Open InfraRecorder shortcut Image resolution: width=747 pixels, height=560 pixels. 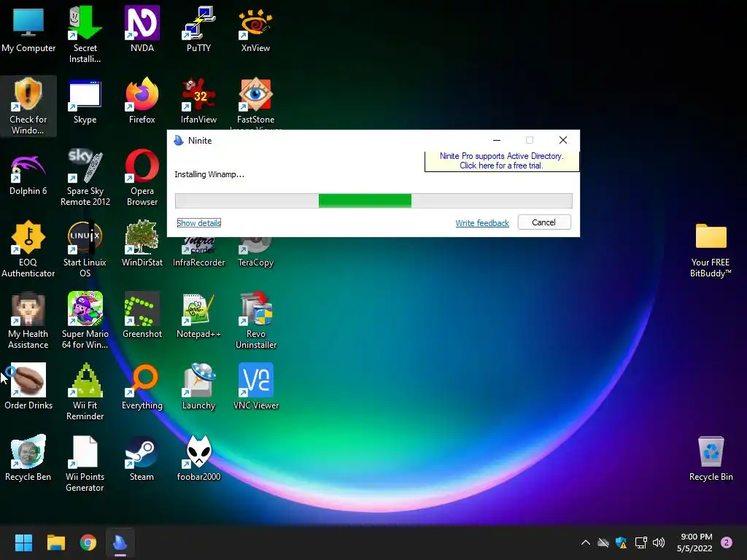click(198, 252)
